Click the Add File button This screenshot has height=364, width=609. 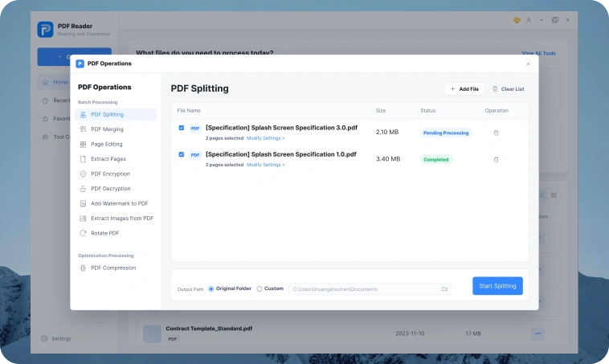[464, 89]
